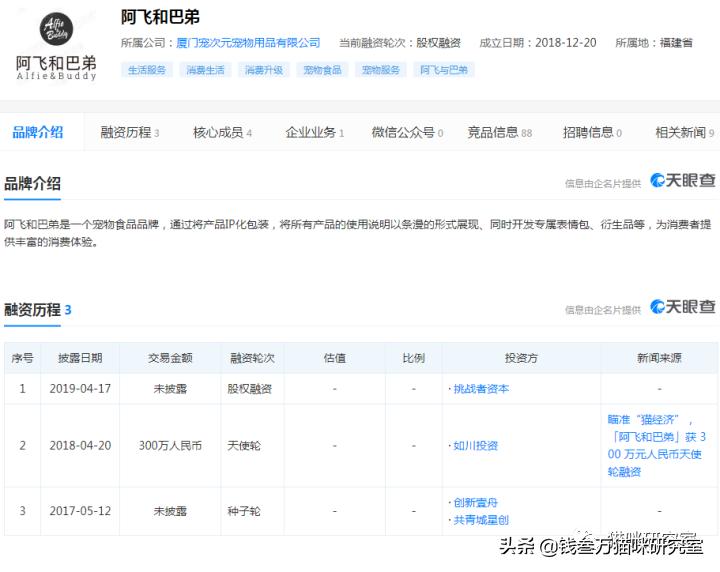Click the 披露日期 column header
The height and width of the screenshot is (572, 720).
pos(80,358)
